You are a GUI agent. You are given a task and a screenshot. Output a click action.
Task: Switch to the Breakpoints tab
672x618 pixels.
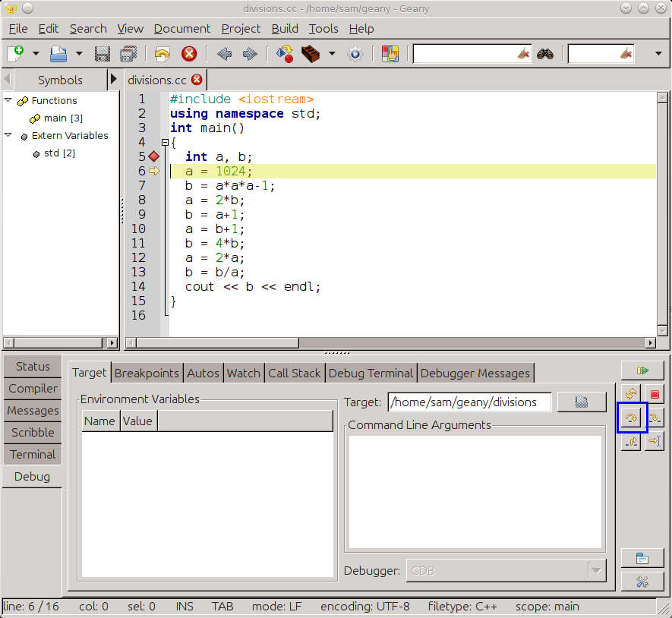click(x=147, y=373)
